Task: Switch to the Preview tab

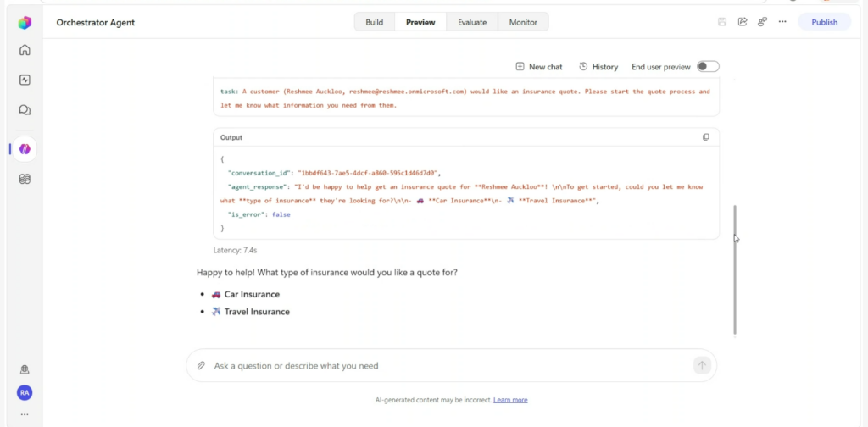Action: click(x=420, y=22)
